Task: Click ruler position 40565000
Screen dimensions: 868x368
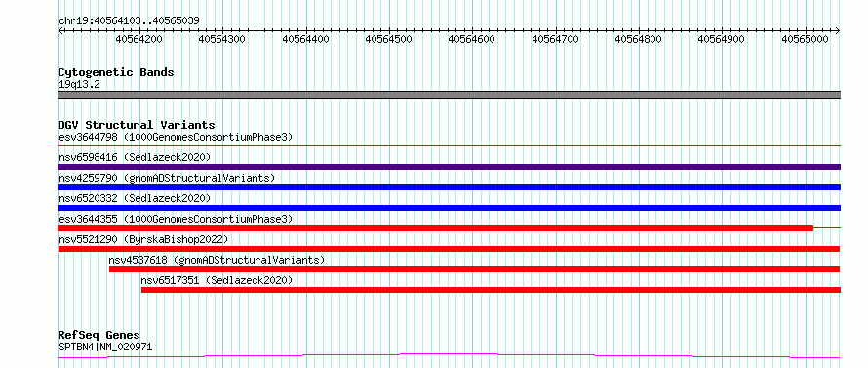Action: point(805,39)
